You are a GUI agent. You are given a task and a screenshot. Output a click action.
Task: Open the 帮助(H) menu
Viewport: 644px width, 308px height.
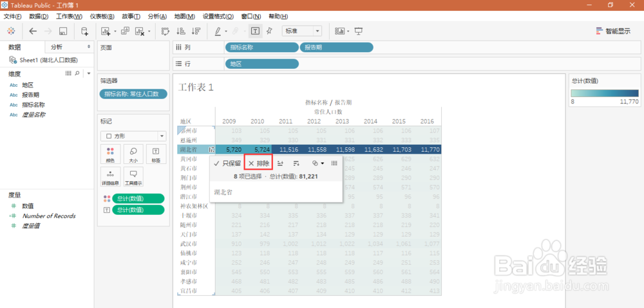pyautogui.click(x=278, y=17)
